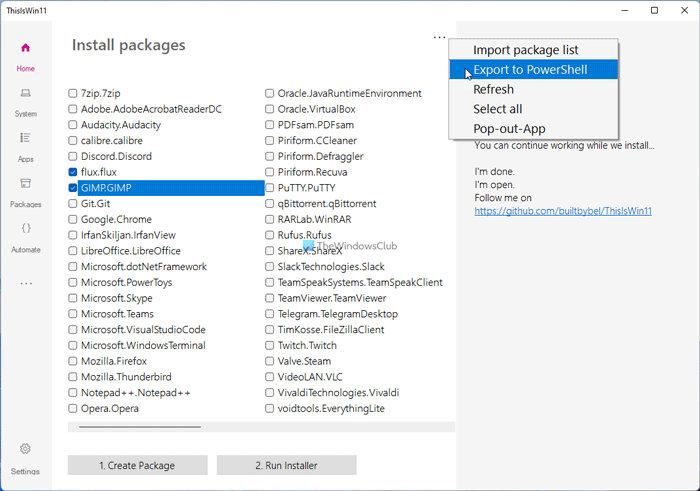700x491 pixels.
Task: Check Twitch.Twitch package
Action: (269, 345)
